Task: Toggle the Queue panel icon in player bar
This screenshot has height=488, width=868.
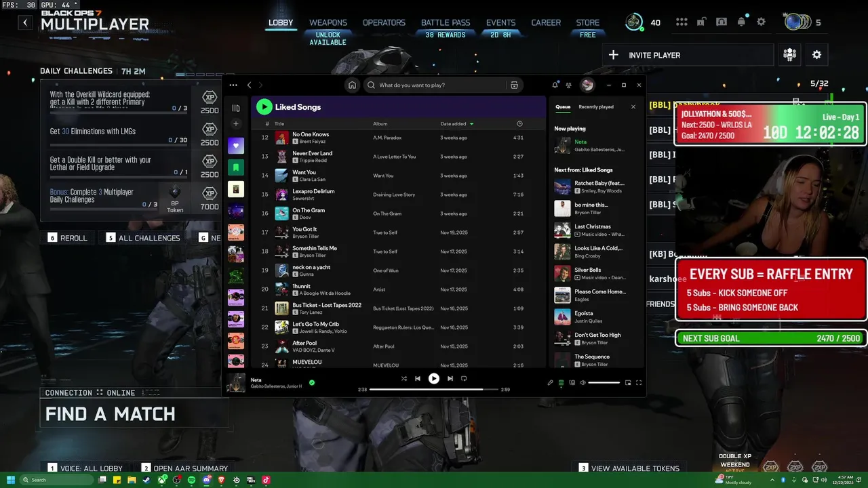Action: (561, 382)
